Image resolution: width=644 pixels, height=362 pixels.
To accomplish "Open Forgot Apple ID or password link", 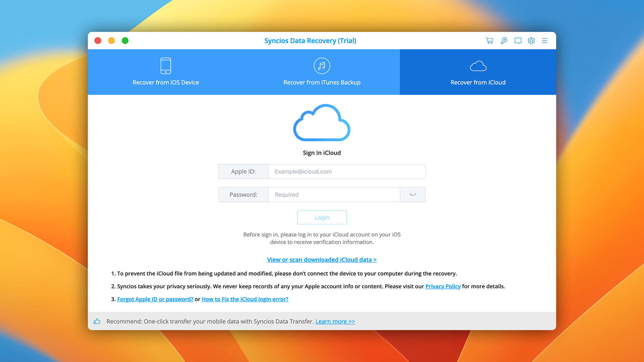I will pos(155,299).
